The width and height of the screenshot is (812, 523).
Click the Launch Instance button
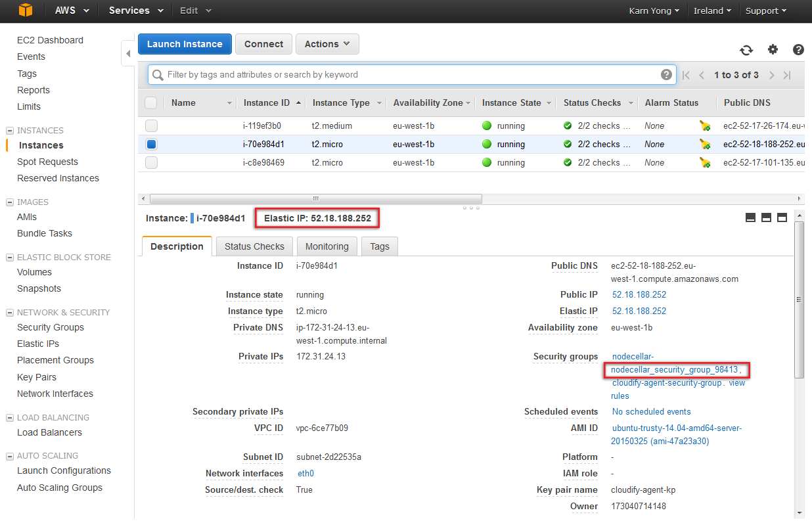click(185, 44)
